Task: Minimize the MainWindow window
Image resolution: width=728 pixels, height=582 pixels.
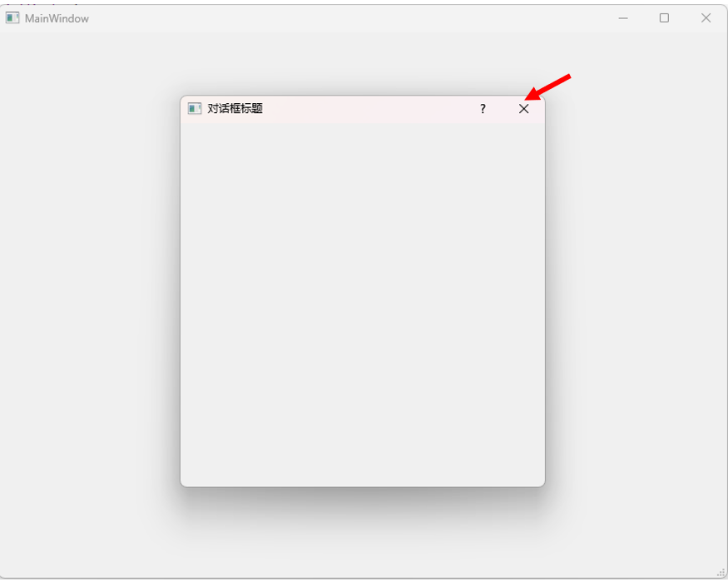Action: pos(623,18)
